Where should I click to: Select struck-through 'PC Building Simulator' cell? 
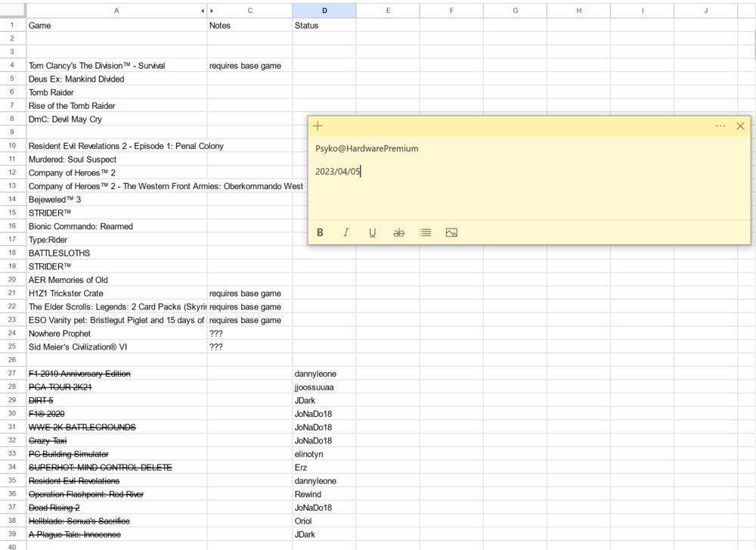coord(116,454)
